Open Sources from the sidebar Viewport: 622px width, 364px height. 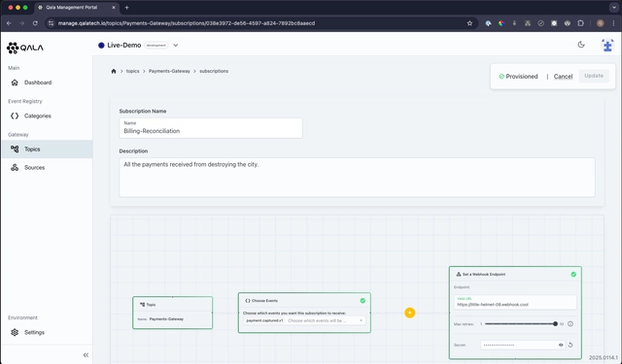(47, 168)
